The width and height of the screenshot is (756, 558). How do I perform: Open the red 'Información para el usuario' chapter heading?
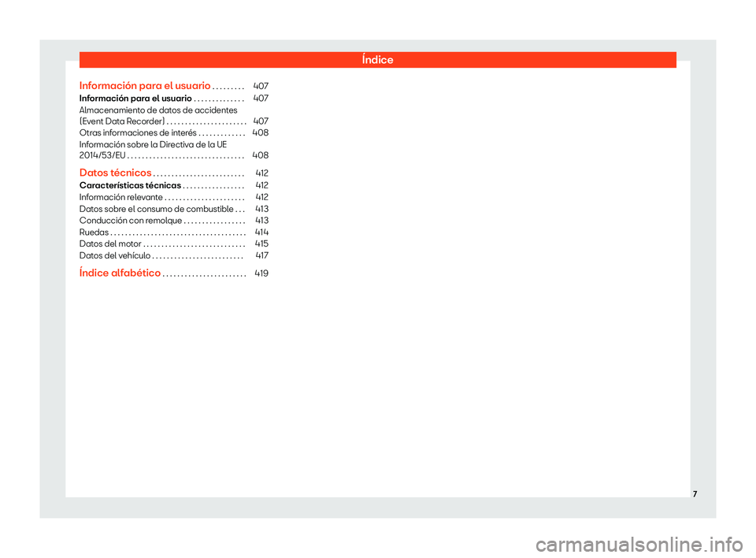tap(145, 86)
